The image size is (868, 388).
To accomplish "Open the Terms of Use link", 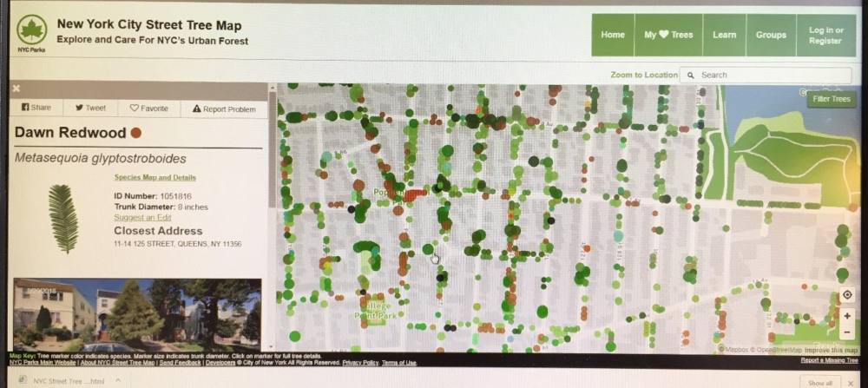I will 399,363.
